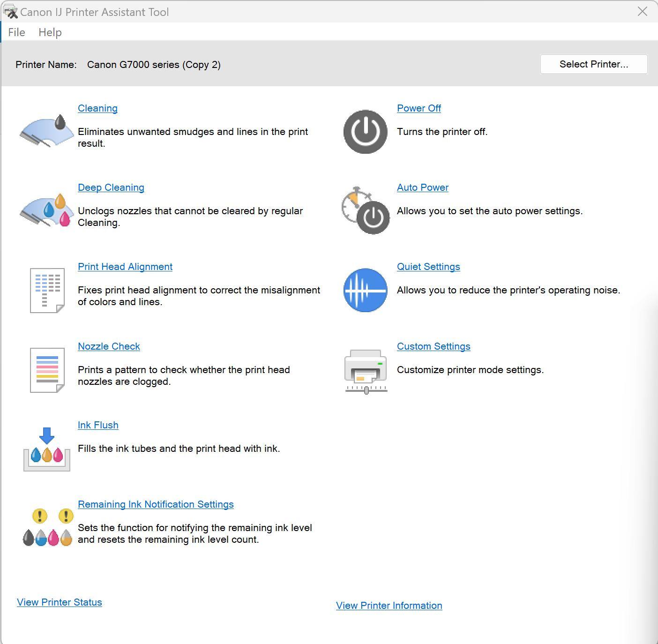Open the Nozzle Check link
The height and width of the screenshot is (644, 658).
[109, 346]
